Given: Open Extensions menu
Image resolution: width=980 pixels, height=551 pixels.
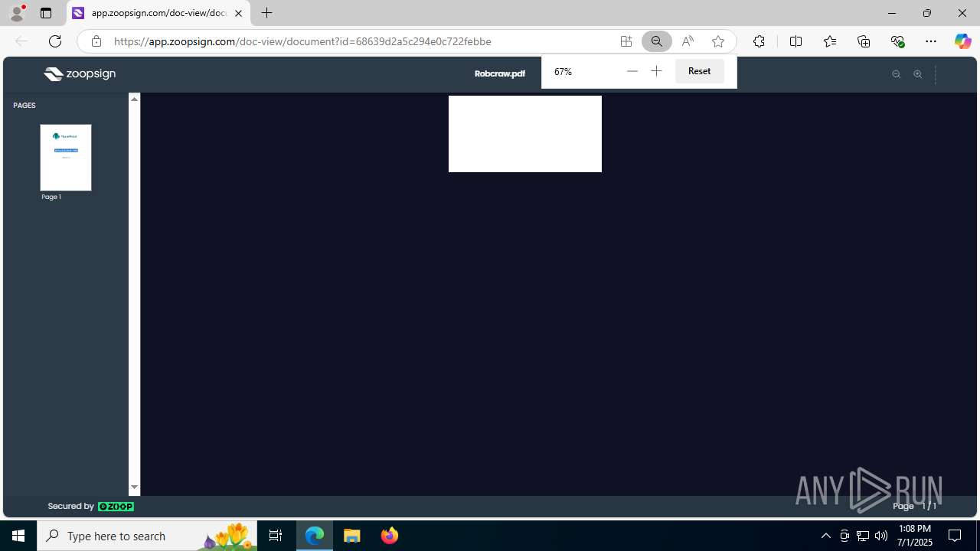Looking at the screenshot, I should 759,41.
